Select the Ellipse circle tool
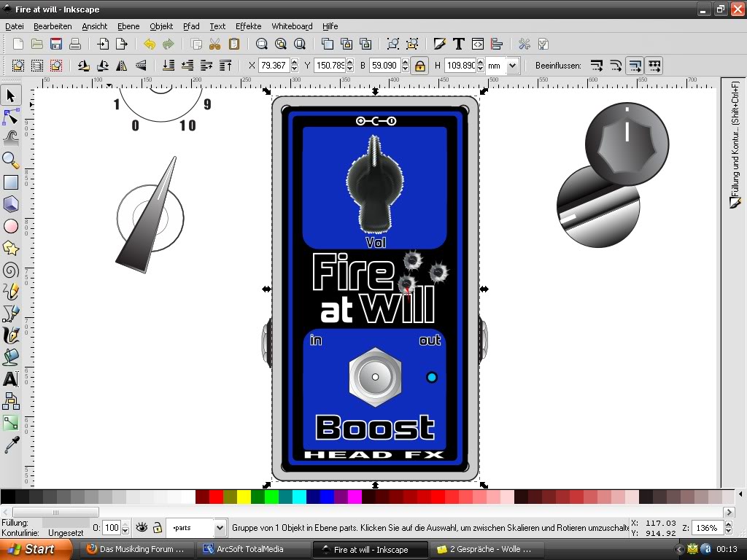 (10, 226)
